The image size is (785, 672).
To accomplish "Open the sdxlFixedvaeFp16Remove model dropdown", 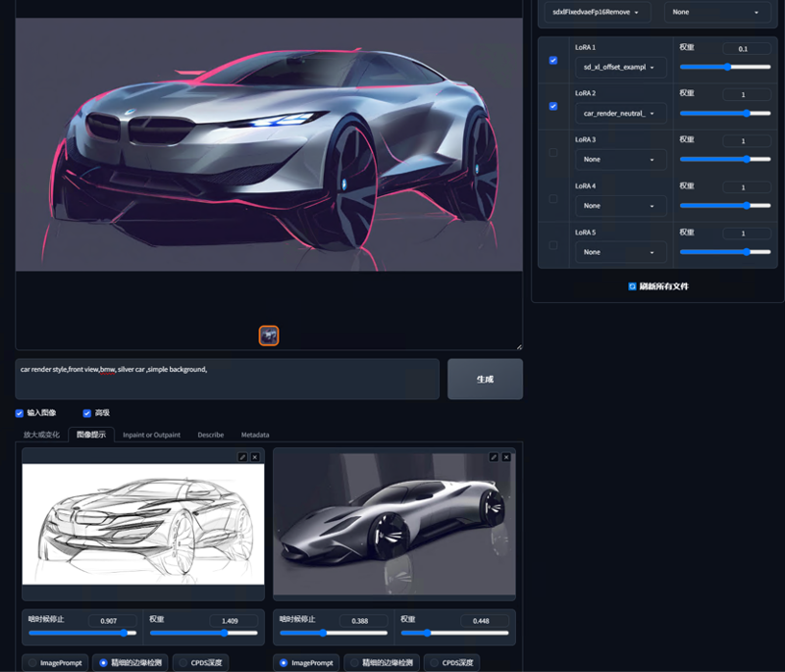I will [598, 12].
